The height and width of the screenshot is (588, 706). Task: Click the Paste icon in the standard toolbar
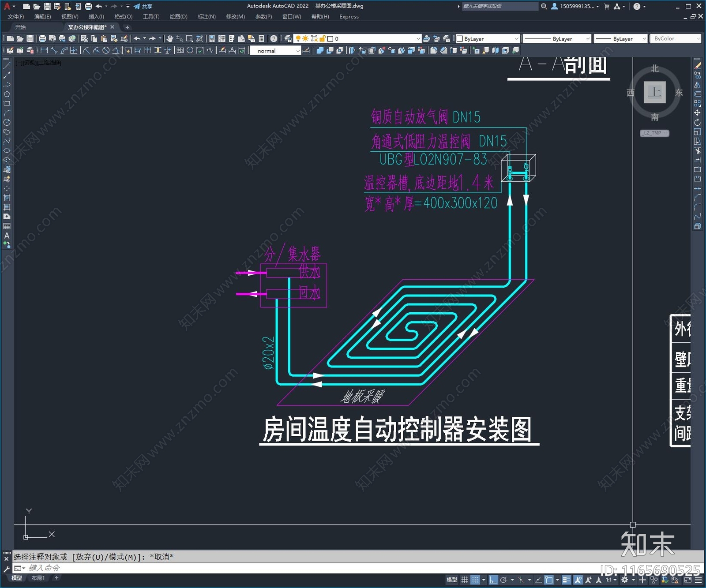[104, 39]
